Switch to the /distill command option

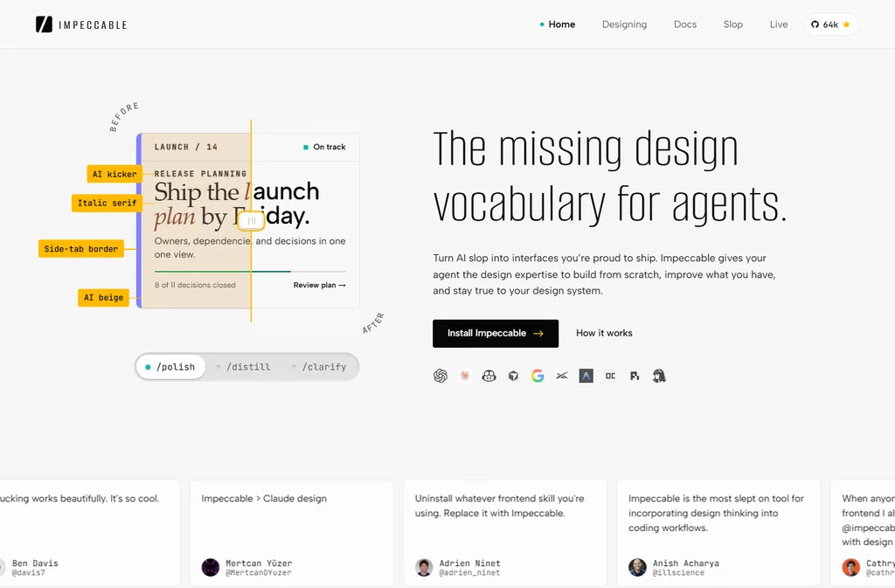tap(243, 367)
